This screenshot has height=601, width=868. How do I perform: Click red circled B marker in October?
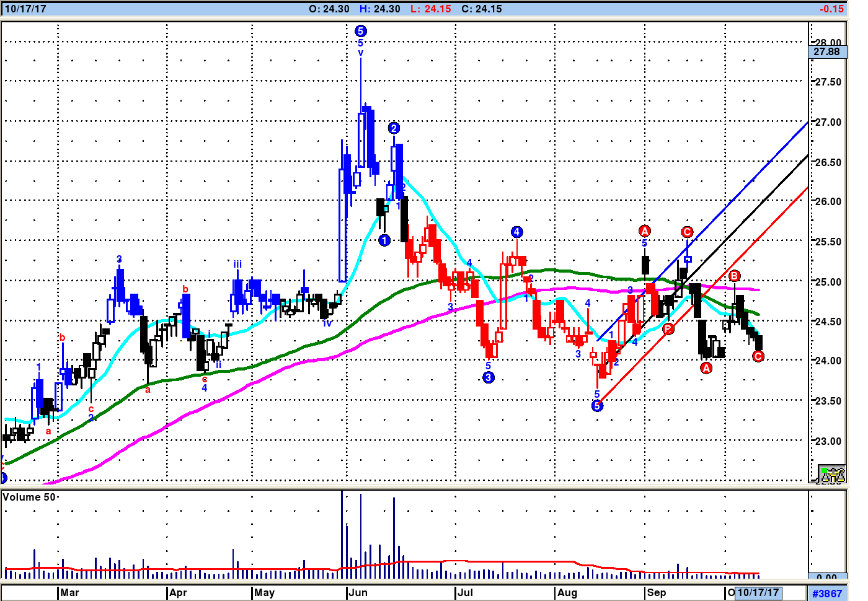pyautogui.click(x=734, y=276)
